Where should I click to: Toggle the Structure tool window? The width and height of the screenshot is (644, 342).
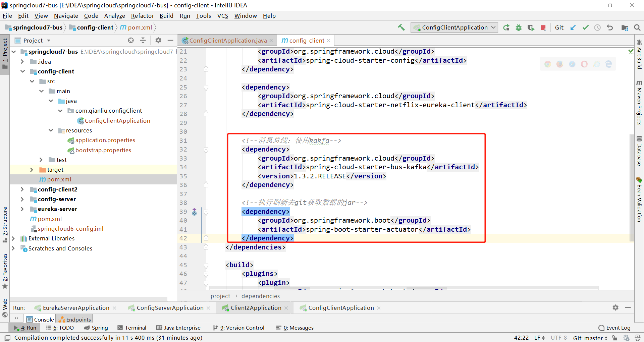(x=5, y=224)
